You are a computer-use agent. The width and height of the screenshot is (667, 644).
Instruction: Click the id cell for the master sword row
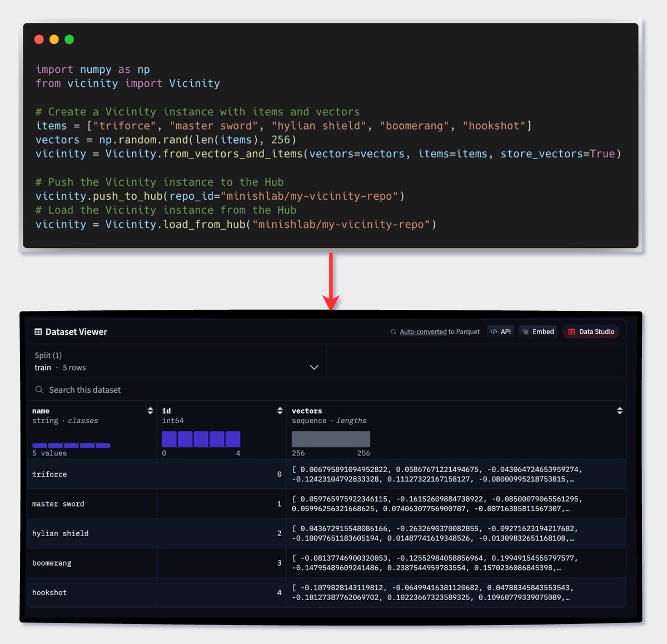(222, 504)
